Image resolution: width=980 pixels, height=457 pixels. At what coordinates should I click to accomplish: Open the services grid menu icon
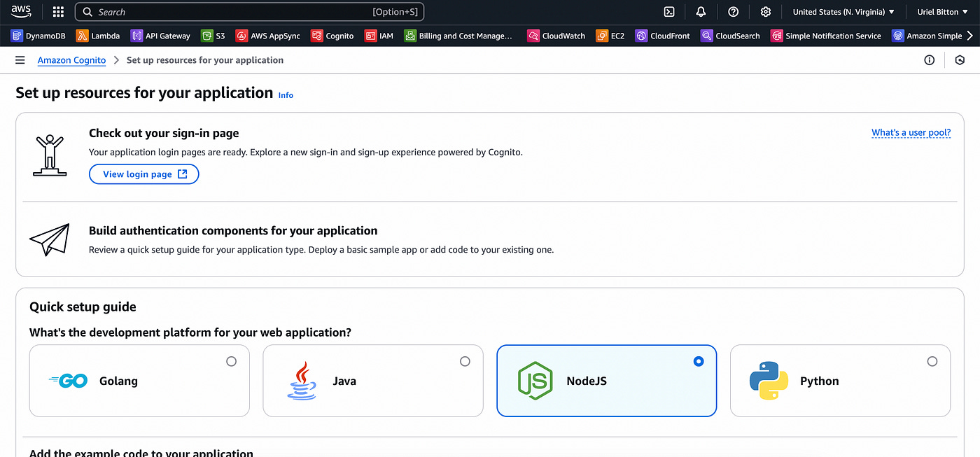pos(58,12)
